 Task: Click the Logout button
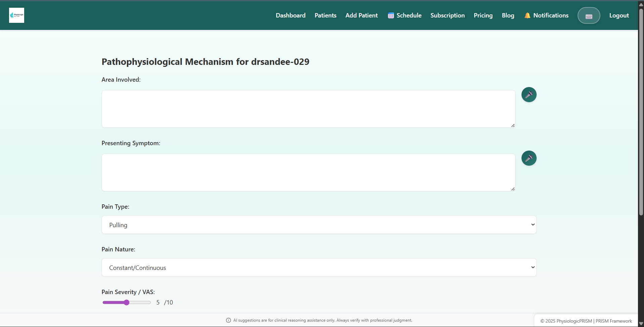point(619,15)
